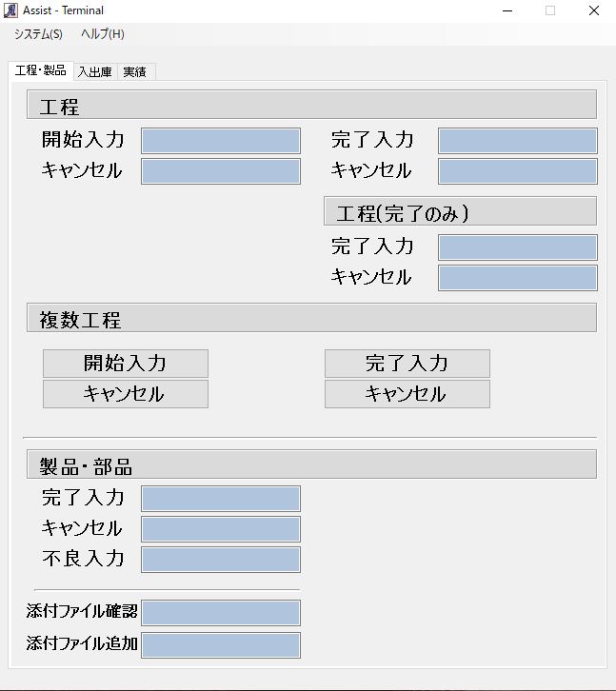This screenshot has height=691, width=616.
Task: Click the 工程 開始入力 blue field
Action: pos(221,141)
